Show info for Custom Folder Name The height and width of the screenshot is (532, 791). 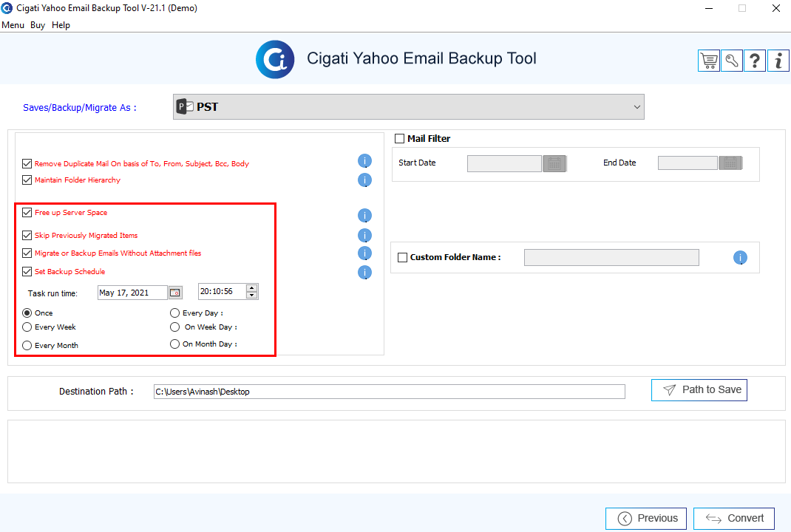coord(740,258)
